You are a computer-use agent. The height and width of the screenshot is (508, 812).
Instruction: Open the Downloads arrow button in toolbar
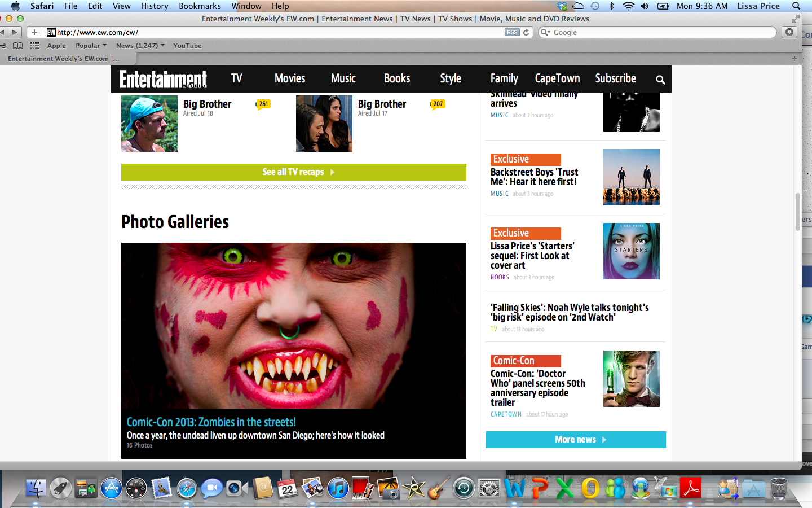789,32
